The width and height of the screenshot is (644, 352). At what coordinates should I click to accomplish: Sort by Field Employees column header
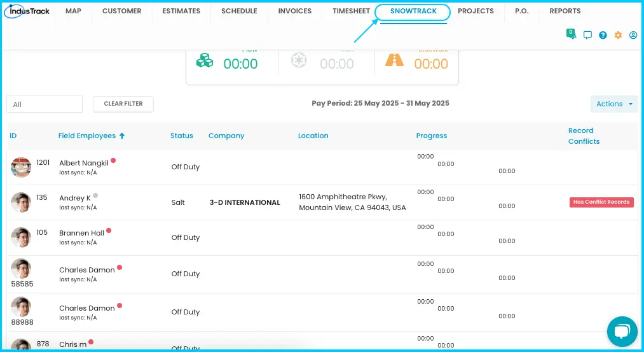click(x=86, y=136)
